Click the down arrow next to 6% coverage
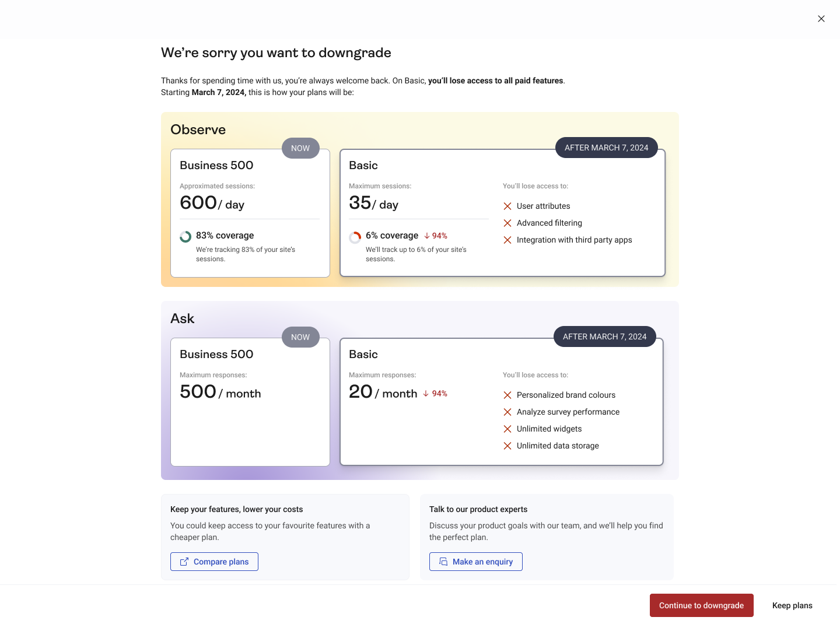The height and width of the screenshot is (631, 840). [x=427, y=236]
